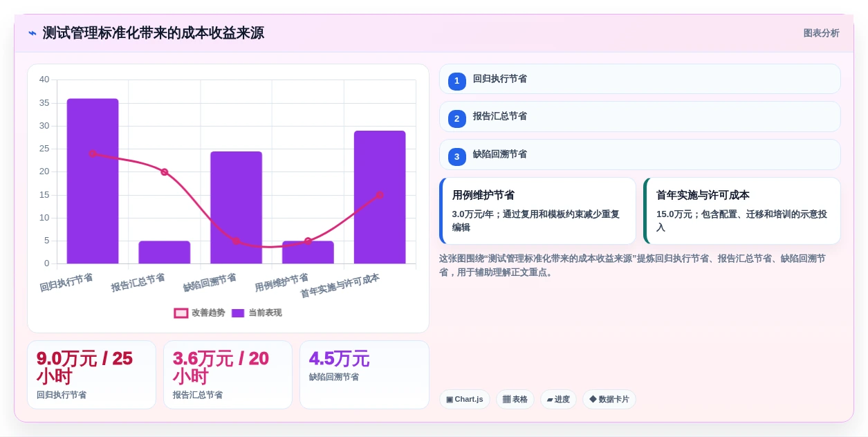The width and height of the screenshot is (868, 437).
Task: Select the 3.6万元 / 20小时 stat card
Action: click(x=228, y=375)
